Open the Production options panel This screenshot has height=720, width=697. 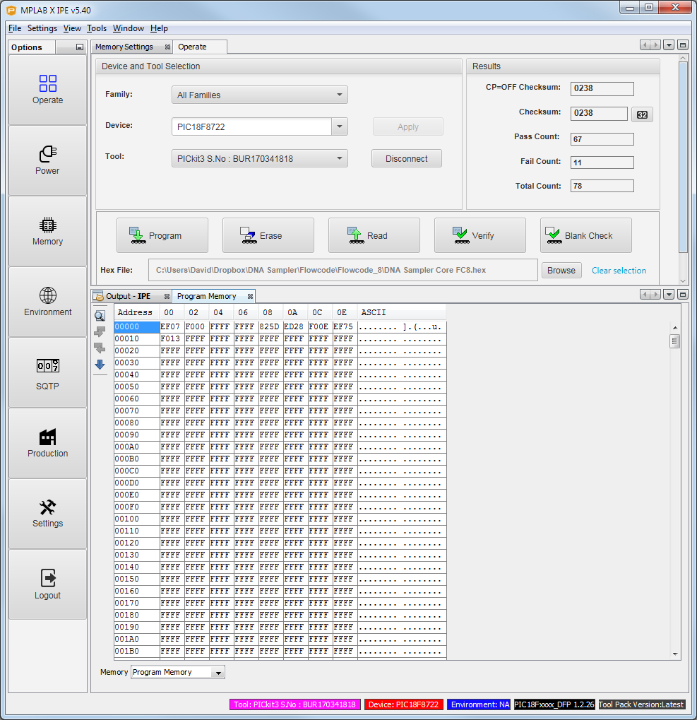47,443
